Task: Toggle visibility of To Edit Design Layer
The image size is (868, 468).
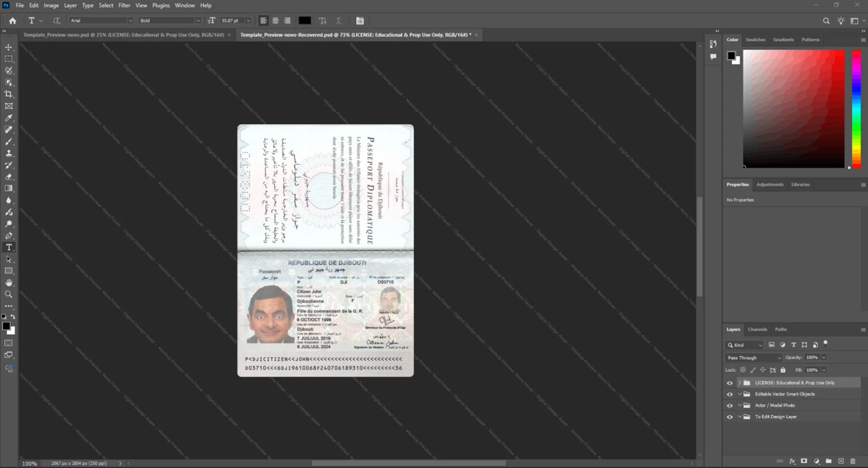Action: pos(730,417)
